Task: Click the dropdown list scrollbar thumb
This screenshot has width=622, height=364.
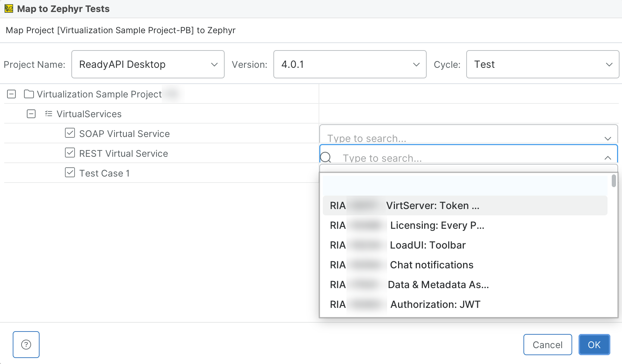Action: (x=614, y=181)
